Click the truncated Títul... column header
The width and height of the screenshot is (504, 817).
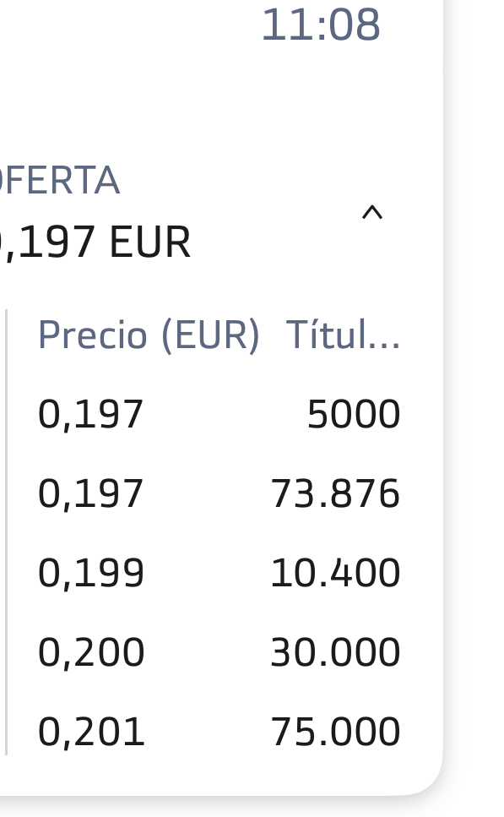343,335
